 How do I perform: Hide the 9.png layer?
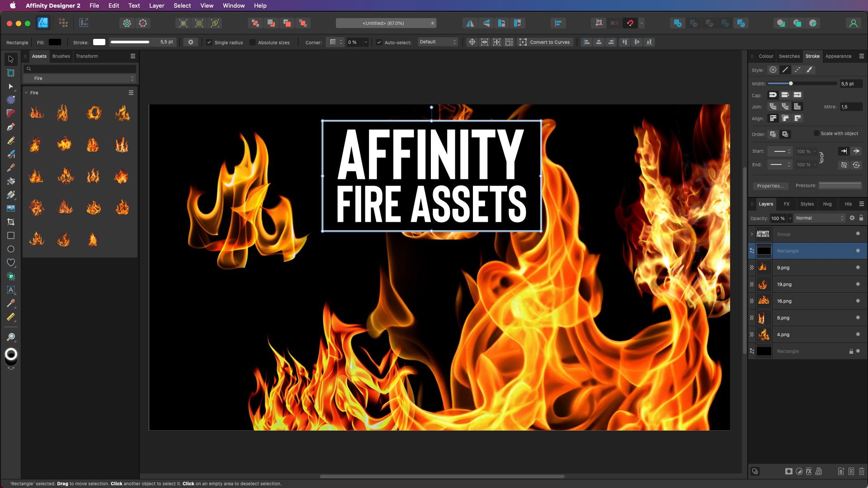click(x=857, y=267)
